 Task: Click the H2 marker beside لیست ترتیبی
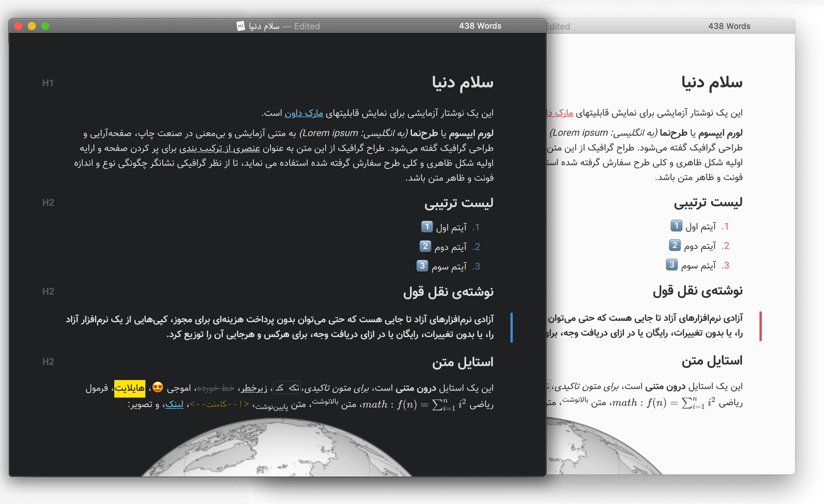[48, 202]
